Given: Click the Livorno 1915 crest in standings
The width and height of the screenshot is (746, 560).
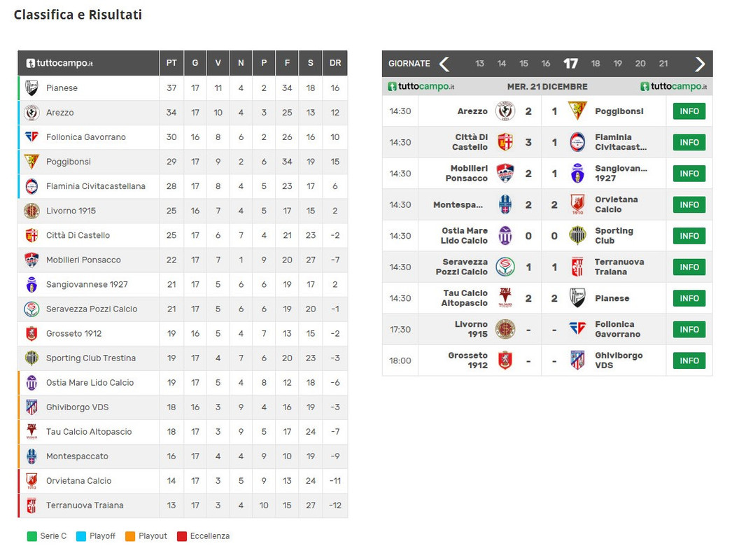Looking at the screenshot, I should (x=32, y=211).
